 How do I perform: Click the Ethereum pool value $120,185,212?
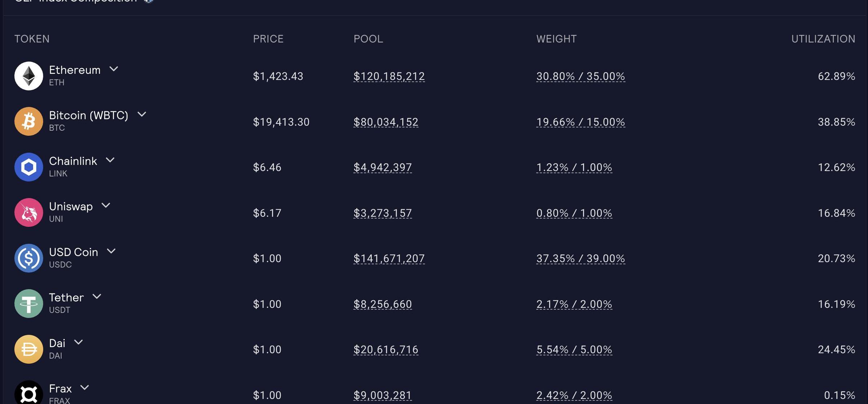point(389,76)
